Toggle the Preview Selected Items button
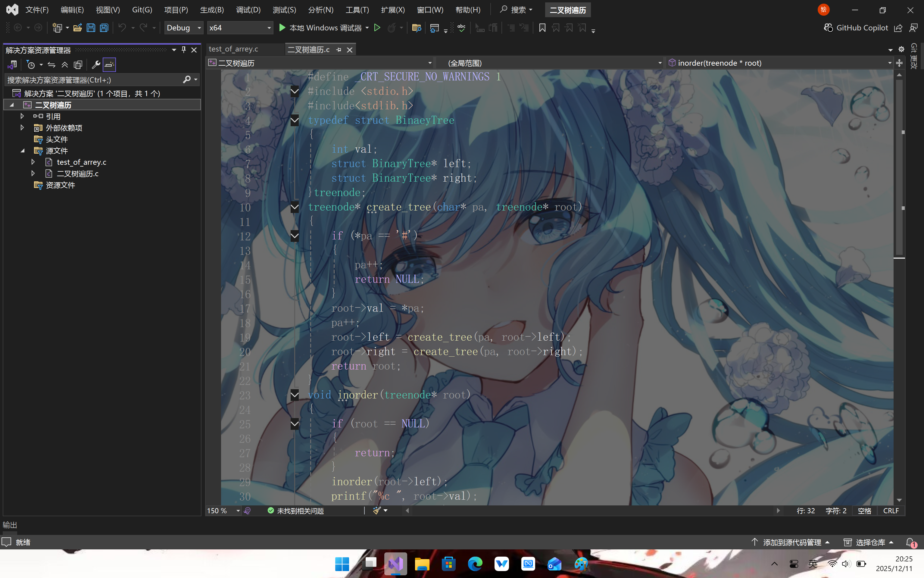 [x=109, y=65]
